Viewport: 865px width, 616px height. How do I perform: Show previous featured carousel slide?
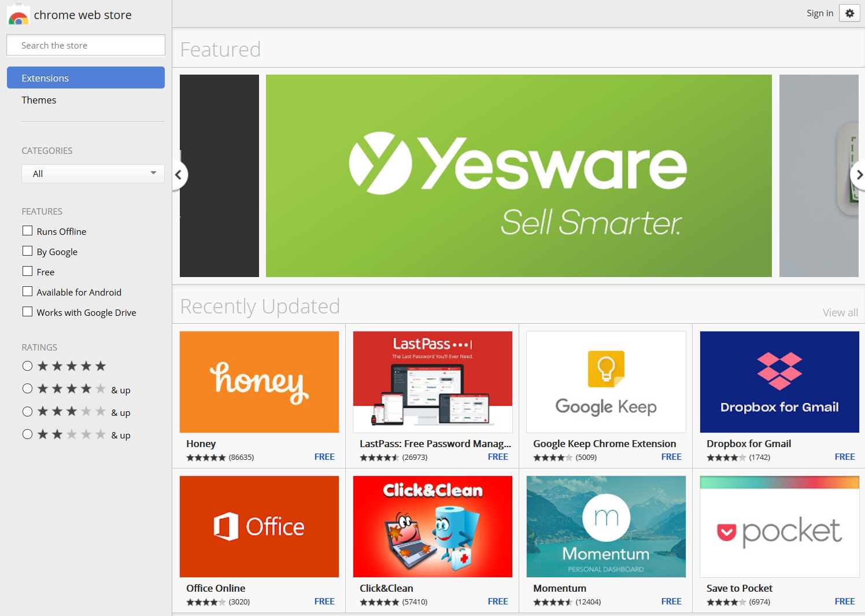(x=179, y=175)
